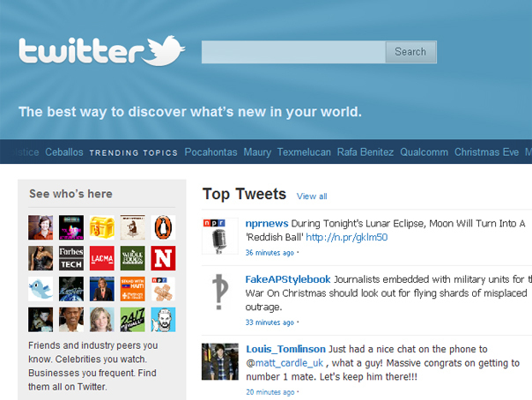Click the Massive congrats tweet text
Image resolution: width=532 pixels, height=400 pixels.
(x=383, y=363)
